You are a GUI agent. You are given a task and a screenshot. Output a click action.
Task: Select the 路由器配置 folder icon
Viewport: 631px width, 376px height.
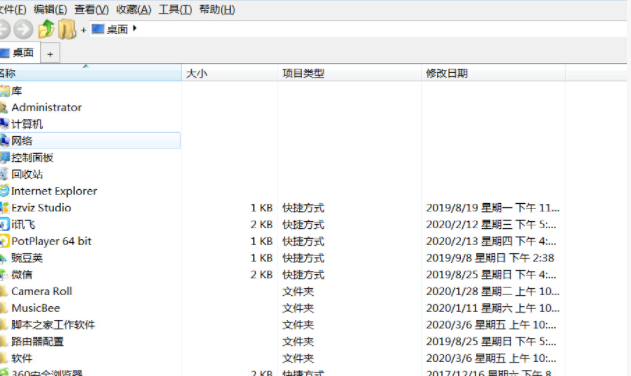[4, 341]
